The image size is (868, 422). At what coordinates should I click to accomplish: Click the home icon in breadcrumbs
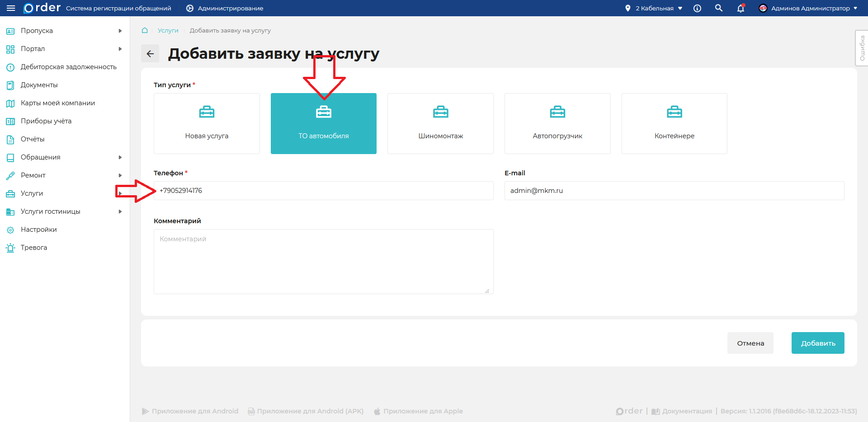(x=145, y=30)
